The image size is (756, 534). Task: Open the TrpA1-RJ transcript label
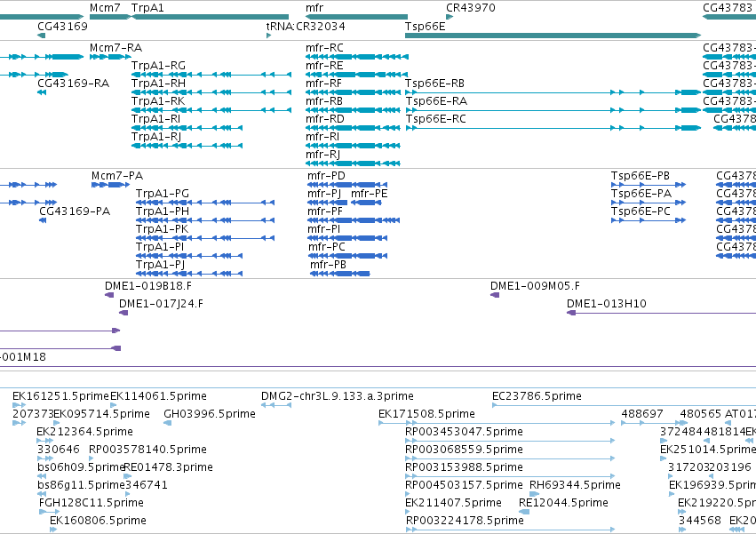156,137
